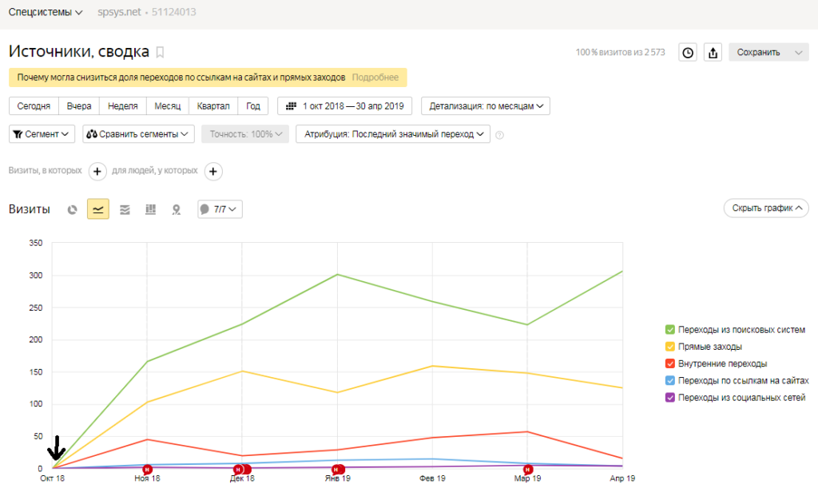Open the Спецсистемы counter dropdown
Image resolution: width=818 pixels, height=504 pixels.
click(46, 12)
